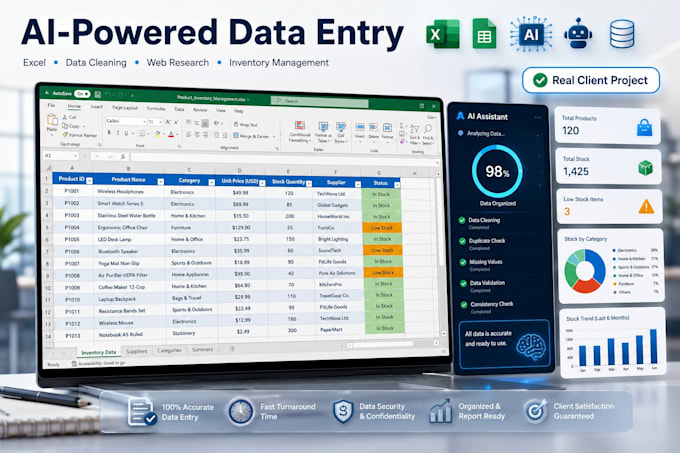Viewport: 680px width, 453px height.
Task: Expand the Name Box dropdown showing A2
Action: (75, 156)
